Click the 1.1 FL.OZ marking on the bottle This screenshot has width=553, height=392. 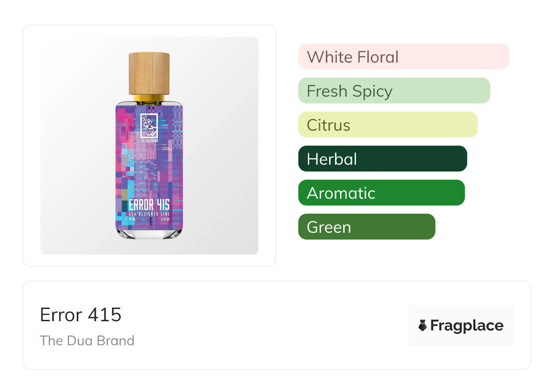[165, 219]
